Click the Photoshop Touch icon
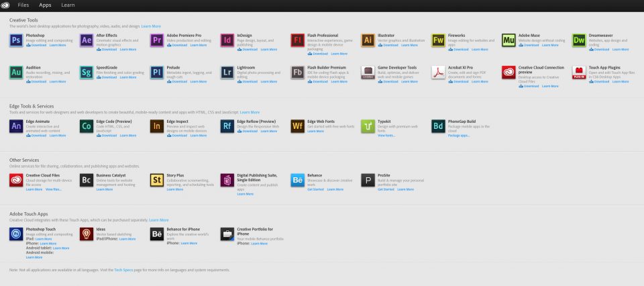644x286 pixels. click(16, 234)
